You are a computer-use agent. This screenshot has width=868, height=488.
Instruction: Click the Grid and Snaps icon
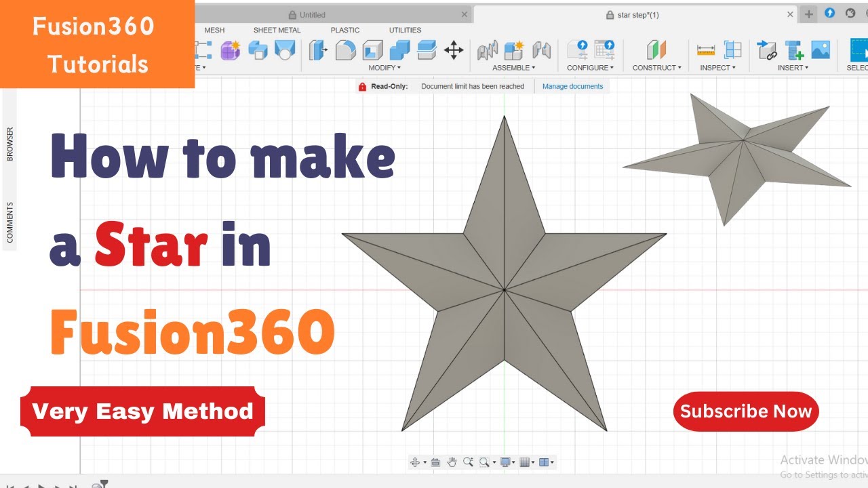click(x=524, y=462)
